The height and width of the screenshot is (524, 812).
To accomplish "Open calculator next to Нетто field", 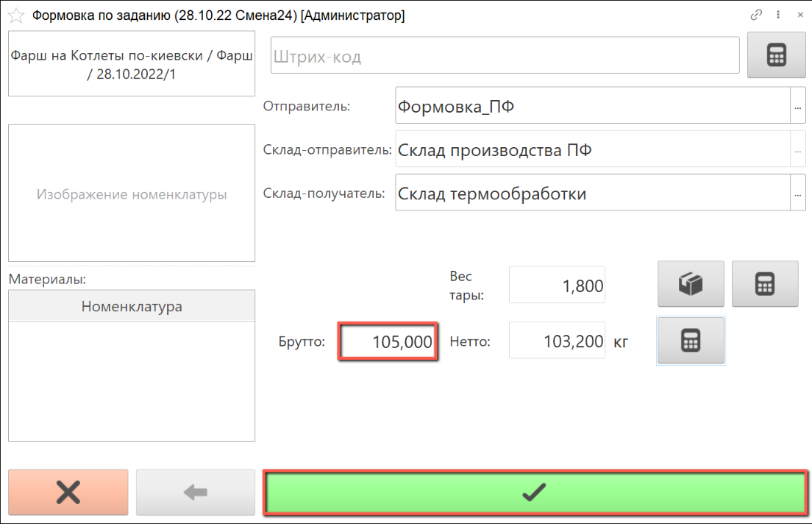I will tap(691, 341).
